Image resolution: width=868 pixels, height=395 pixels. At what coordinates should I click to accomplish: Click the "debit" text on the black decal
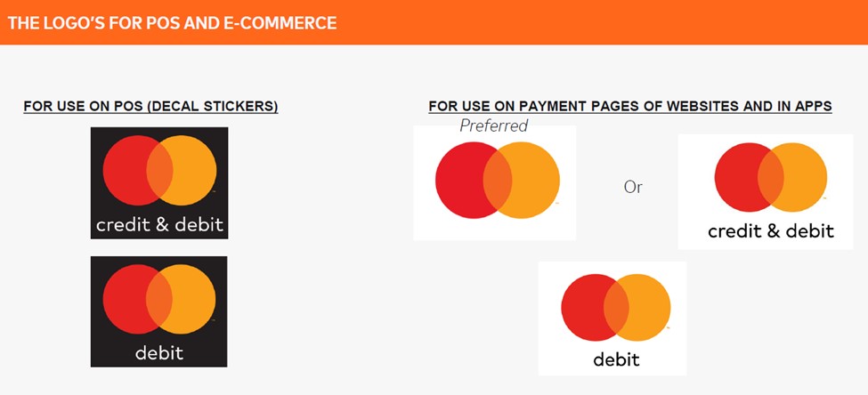click(159, 352)
